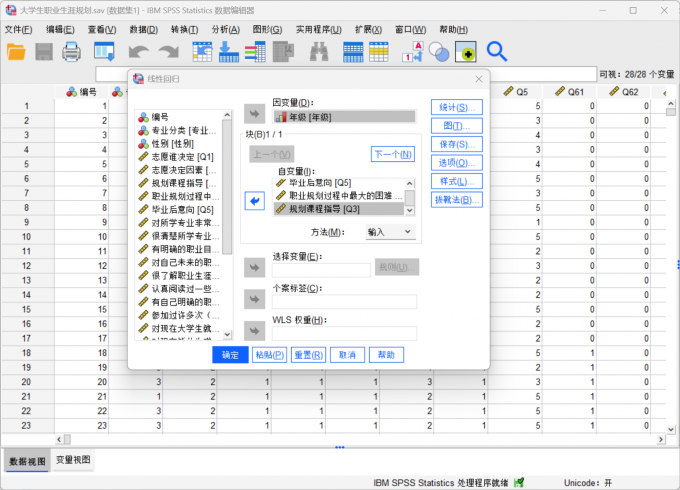Click the print icon in toolbar
The height and width of the screenshot is (490, 680).
pos(71,51)
